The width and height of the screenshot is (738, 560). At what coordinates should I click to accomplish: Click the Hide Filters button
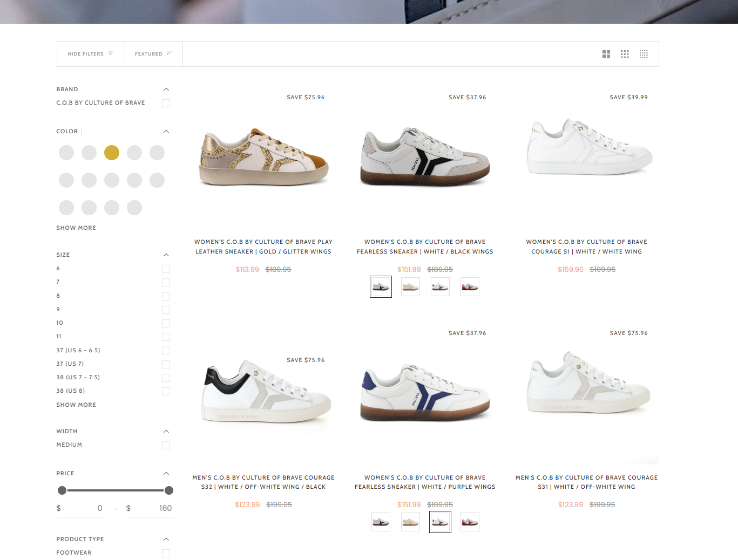[90, 54]
